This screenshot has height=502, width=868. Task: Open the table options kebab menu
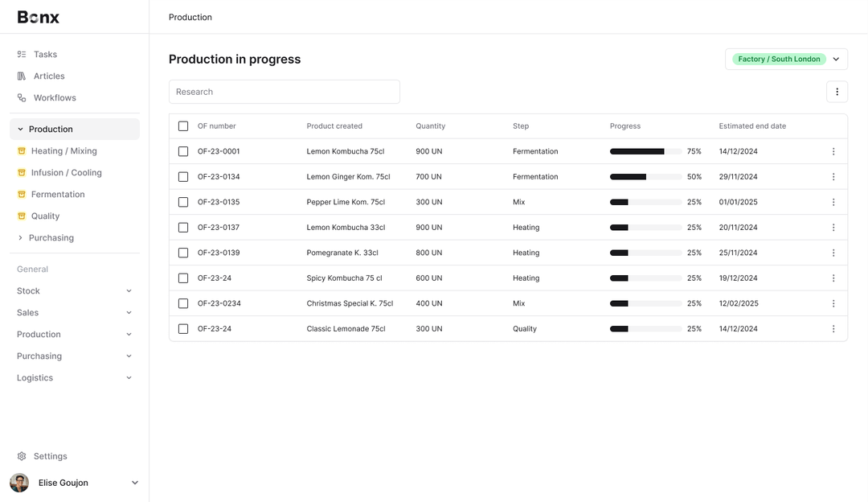click(x=837, y=91)
